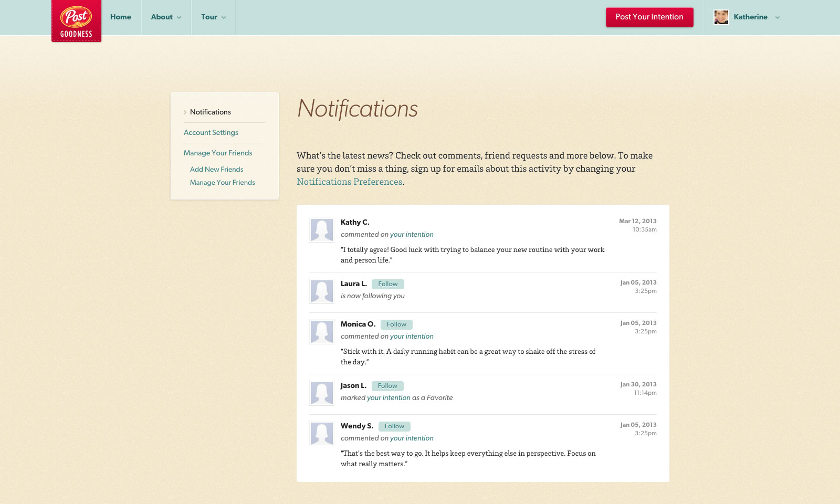Open 'your intention' in Monica's notification
The width and height of the screenshot is (840, 504).
point(412,337)
